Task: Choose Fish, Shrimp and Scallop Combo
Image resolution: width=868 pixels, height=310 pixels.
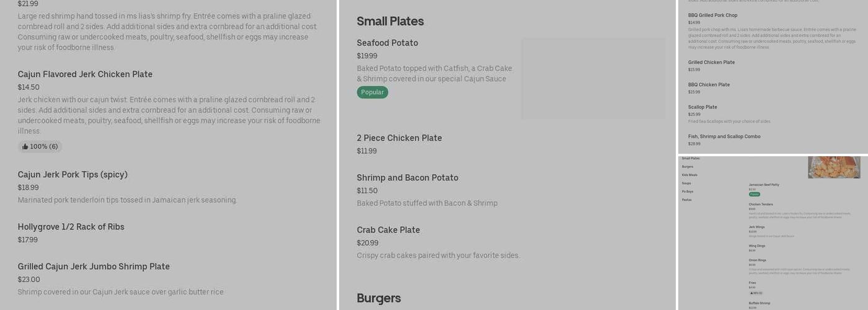Action: 724,136
